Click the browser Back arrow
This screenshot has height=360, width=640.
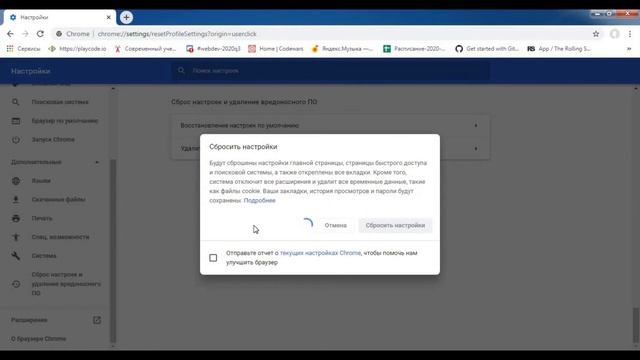10,34
